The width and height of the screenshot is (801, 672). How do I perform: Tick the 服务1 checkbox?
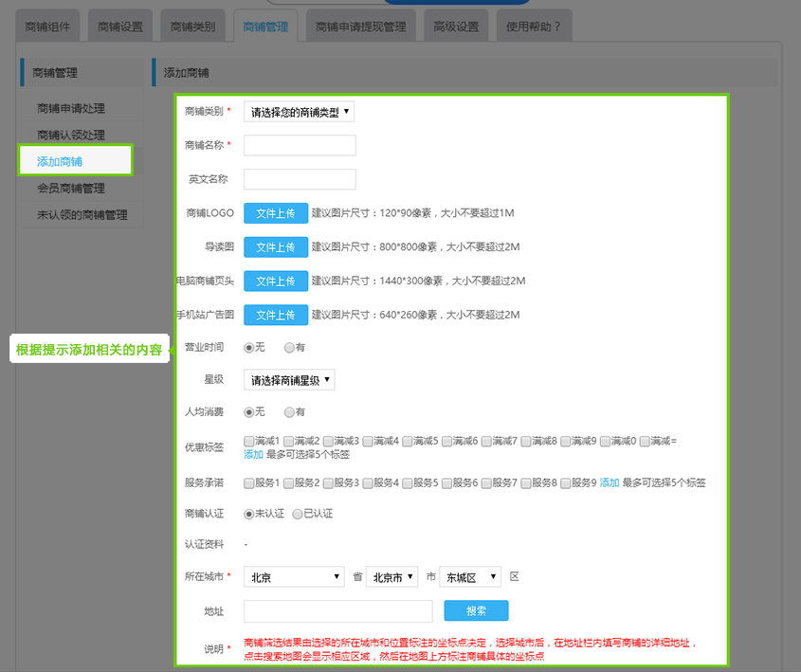point(249,483)
